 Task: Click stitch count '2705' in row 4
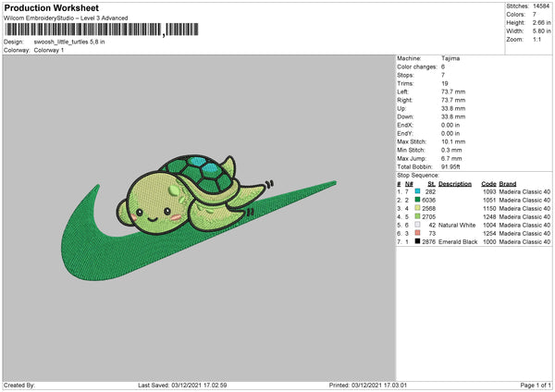428,216
